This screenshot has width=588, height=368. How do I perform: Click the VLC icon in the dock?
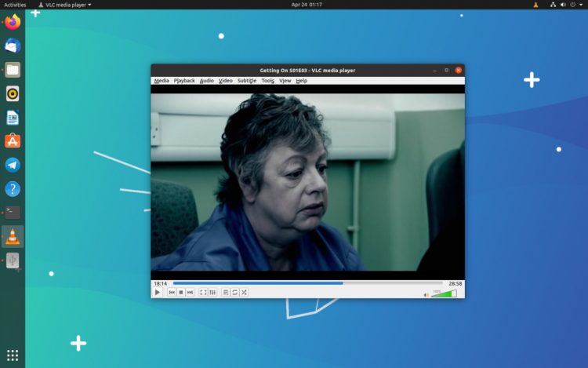13,237
